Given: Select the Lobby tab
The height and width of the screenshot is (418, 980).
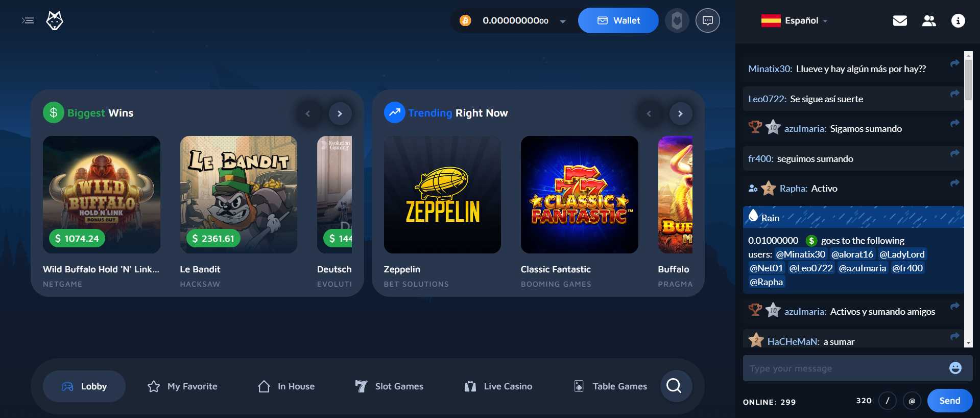Looking at the screenshot, I should 84,386.
